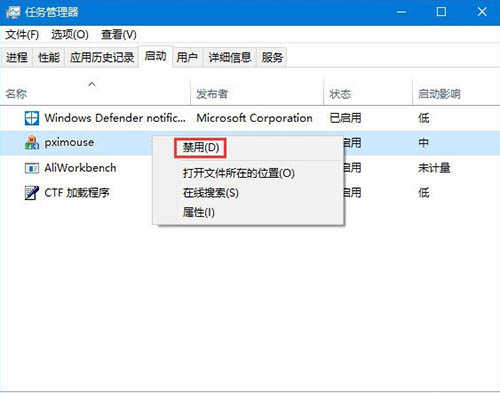Open the 选项(O) menu
This screenshot has width=500, height=393.
[x=70, y=34]
